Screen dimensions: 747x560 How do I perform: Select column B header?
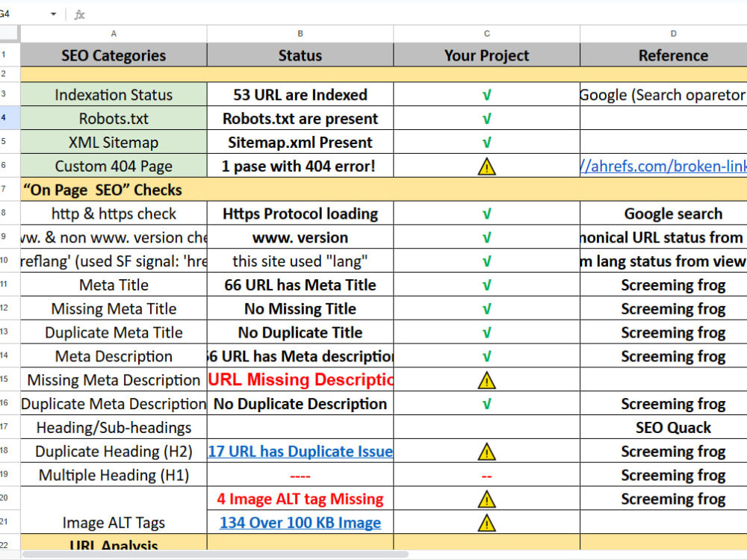coord(300,34)
